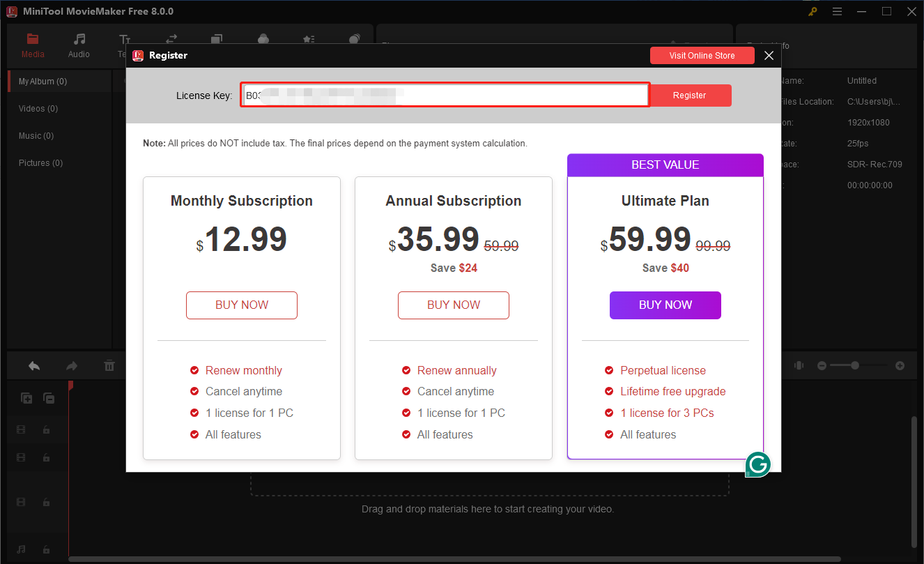The image size is (924, 564).
Task: Click the horizontal timeline scrollbar
Action: tap(454, 559)
